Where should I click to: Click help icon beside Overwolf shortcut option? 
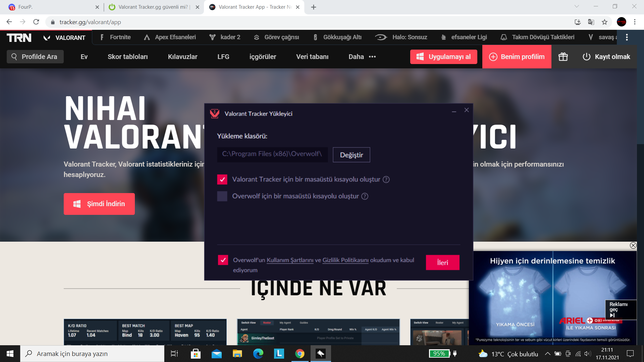[365, 196]
